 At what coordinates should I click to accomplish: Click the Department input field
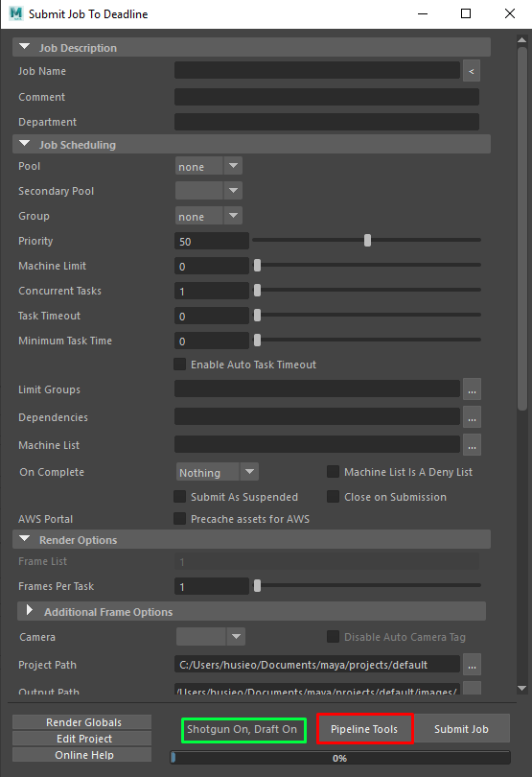coord(327,122)
